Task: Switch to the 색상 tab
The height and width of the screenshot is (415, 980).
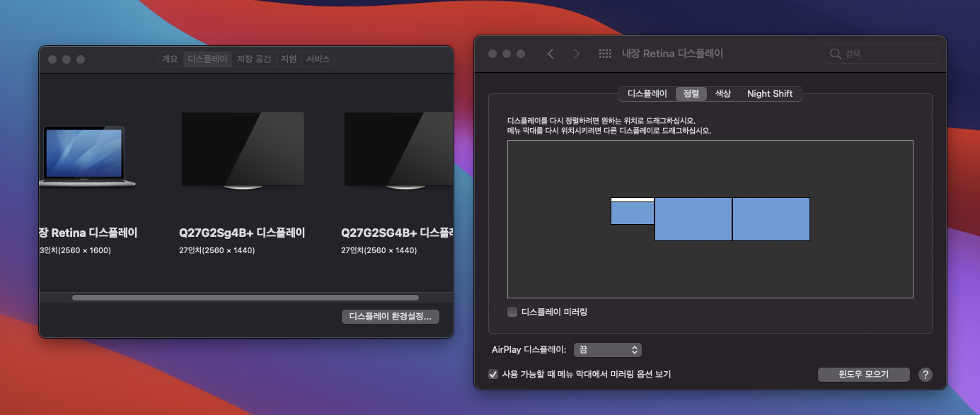Action: pyautogui.click(x=722, y=93)
